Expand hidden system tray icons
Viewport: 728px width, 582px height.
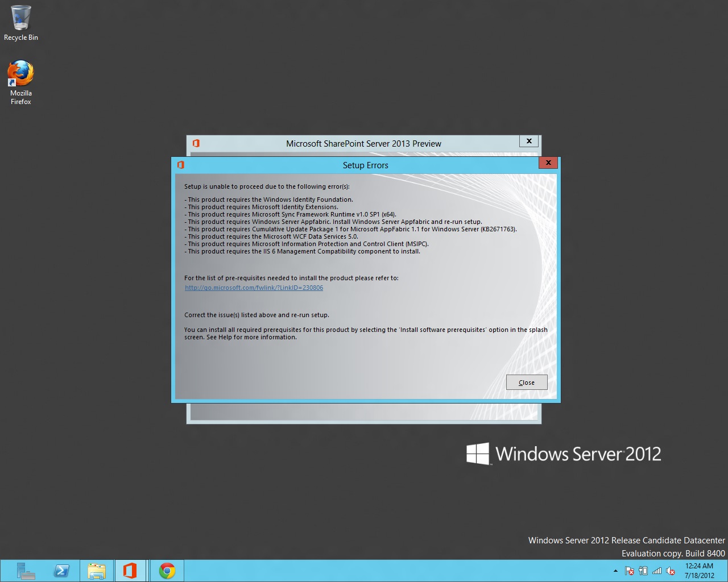[x=615, y=571]
